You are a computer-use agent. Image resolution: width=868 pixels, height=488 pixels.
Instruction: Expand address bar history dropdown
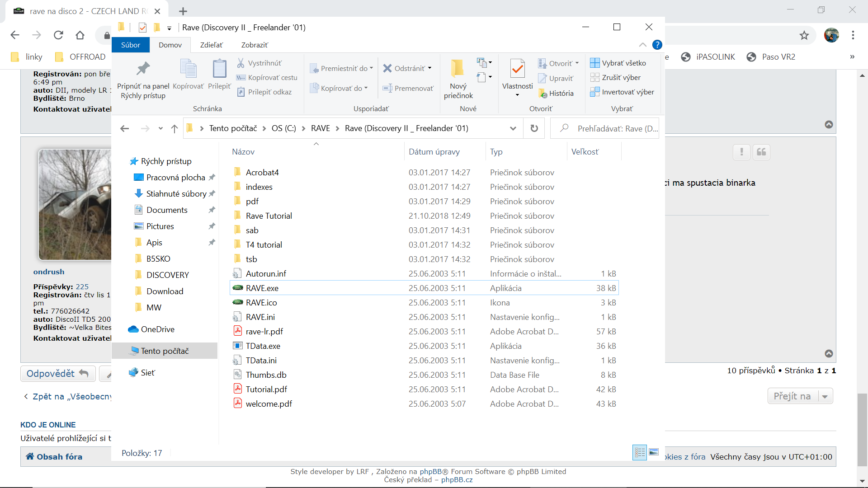pyautogui.click(x=513, y=128)
